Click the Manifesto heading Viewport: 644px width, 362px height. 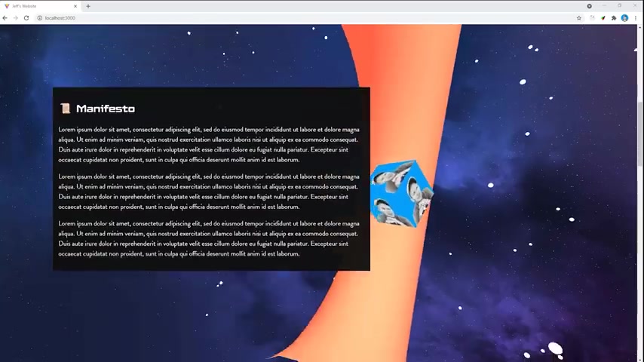tap(106, 109)
